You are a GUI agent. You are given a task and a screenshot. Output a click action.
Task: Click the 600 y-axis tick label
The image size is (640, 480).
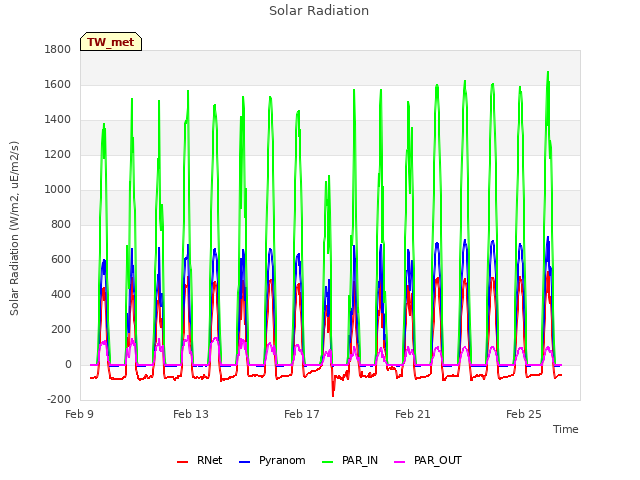[61, 260]
